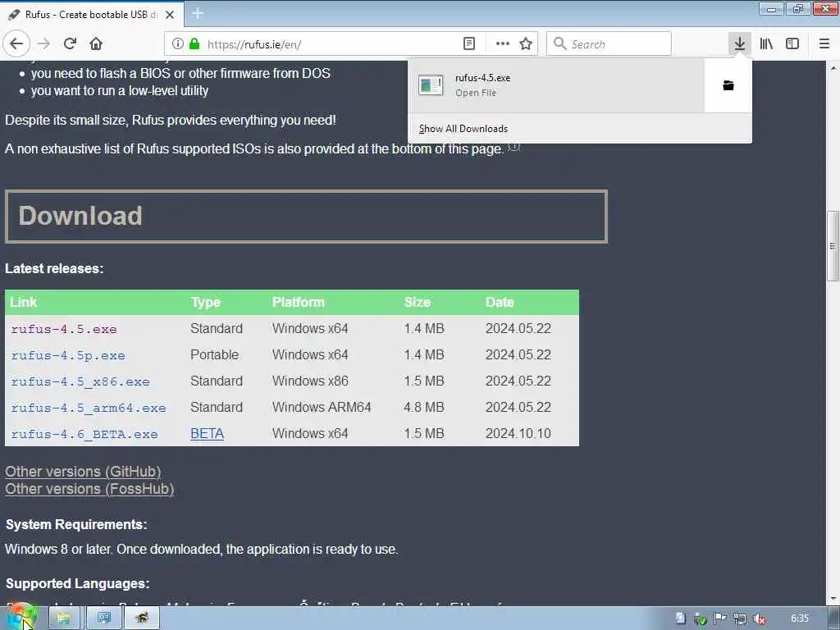Click the forward navigation arrow
840x630 pixels.
(44, 43)
